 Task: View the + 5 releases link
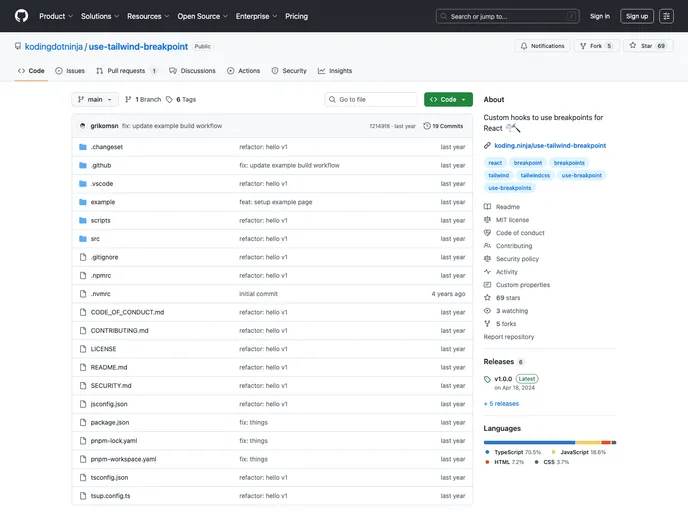[501, 404]
